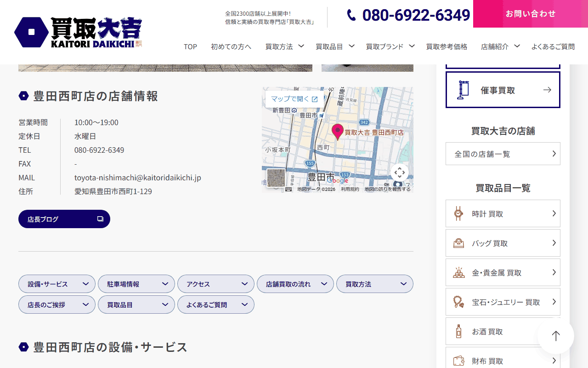Screen dimensions: 588x368
Task: Click the banner flag icon in 催事買取
Action: coord(463,90)
